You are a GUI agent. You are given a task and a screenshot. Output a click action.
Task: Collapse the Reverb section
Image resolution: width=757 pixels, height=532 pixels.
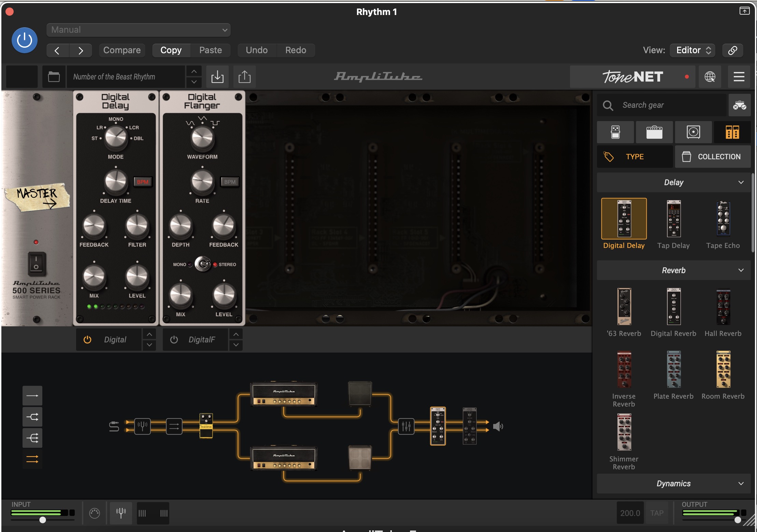pos(674,270)
